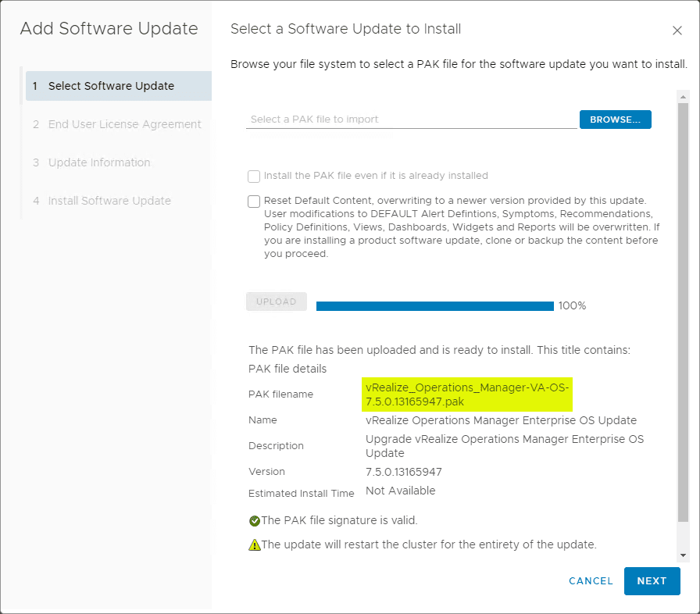This screenshot has height=614, width=700.
Task: Click the Description value starting with Upgrade vRealize
Action: coord(505,446)
